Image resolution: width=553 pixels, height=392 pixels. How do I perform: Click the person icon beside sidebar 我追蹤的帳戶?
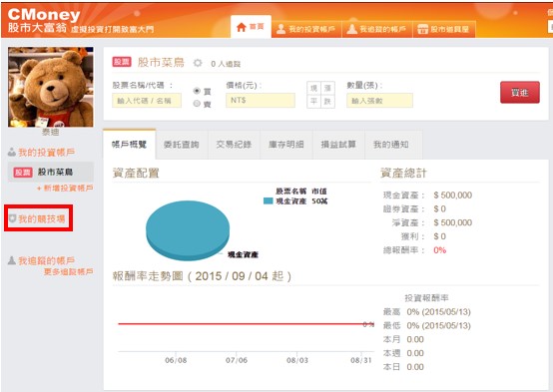pos(12,260)
